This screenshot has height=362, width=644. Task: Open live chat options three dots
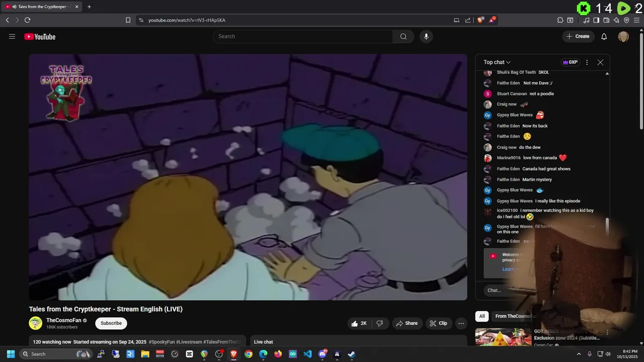[x=587, y=62]
